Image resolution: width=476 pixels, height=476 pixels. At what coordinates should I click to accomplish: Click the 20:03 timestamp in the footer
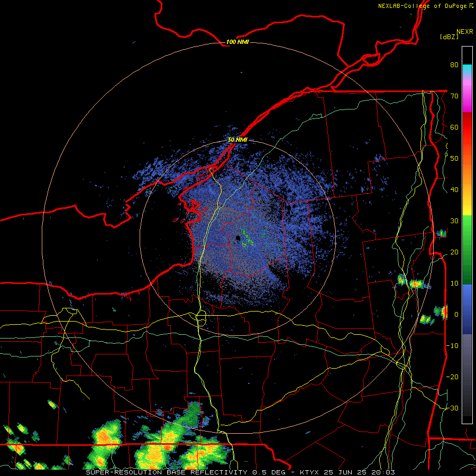coord(382,472)
